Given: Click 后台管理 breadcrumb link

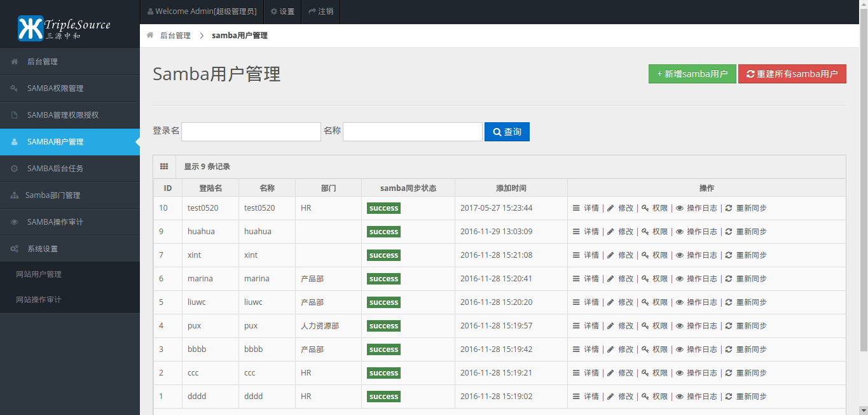Looking at the screenshot, I should click(176, 36).
